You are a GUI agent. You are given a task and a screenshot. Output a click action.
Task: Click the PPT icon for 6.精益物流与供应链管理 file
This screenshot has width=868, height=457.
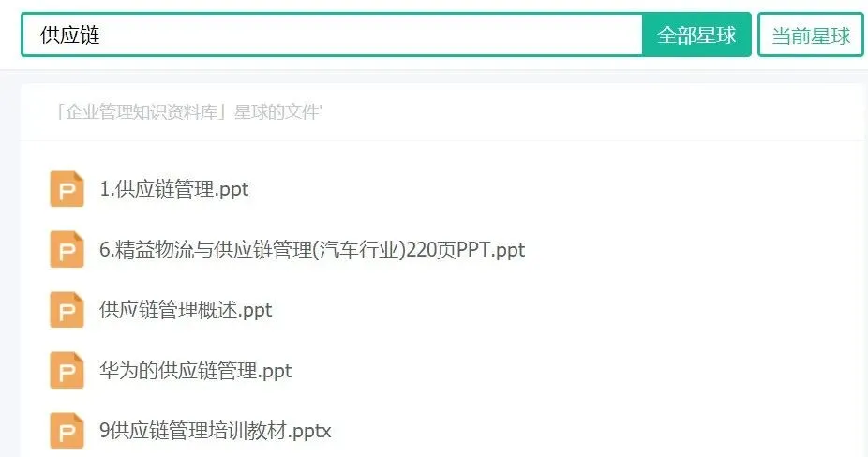point(67,249)
